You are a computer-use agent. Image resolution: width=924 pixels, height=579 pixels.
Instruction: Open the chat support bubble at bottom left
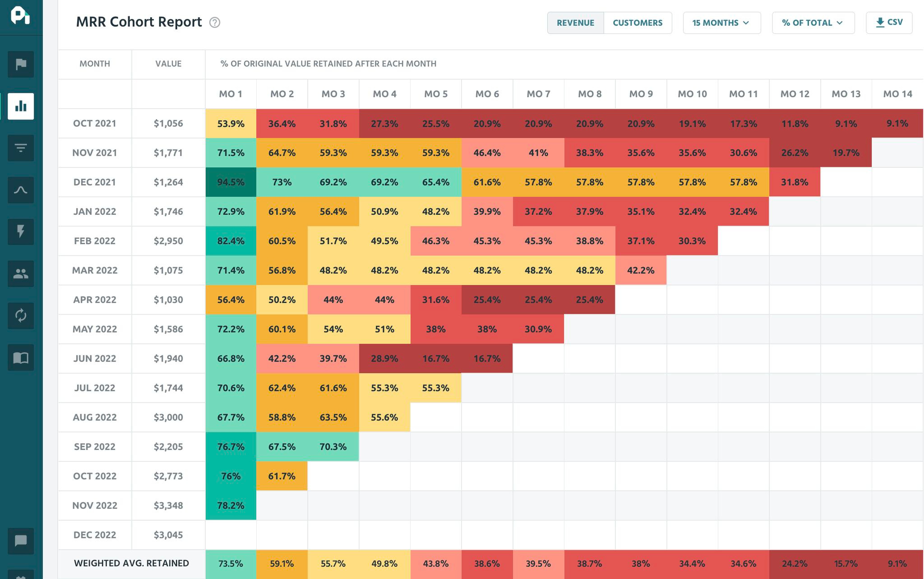[x=21, y=541]
